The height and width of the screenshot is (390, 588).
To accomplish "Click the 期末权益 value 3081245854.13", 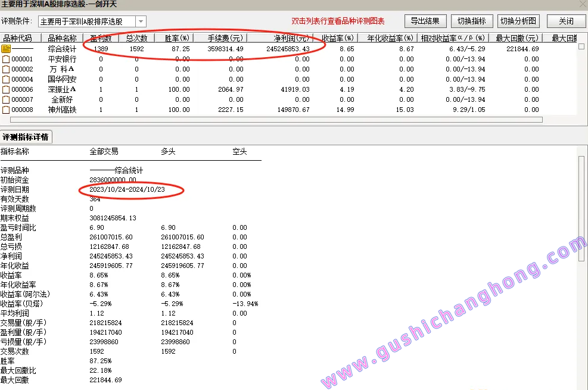I will 113,218.
